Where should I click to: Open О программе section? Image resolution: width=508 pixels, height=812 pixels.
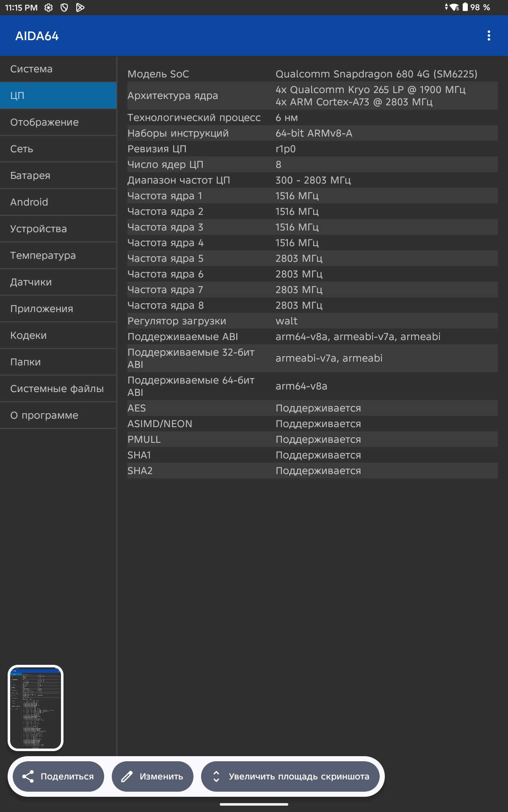(58, 415)
